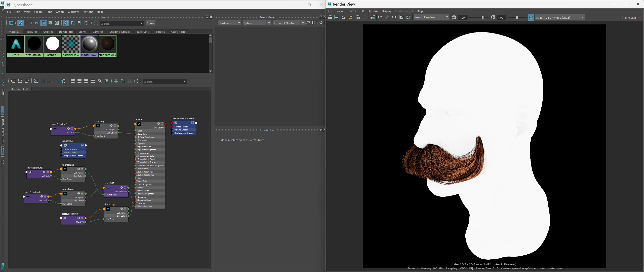
Task: Click redo previous render icon in Render View
Action: pos(330,17)
